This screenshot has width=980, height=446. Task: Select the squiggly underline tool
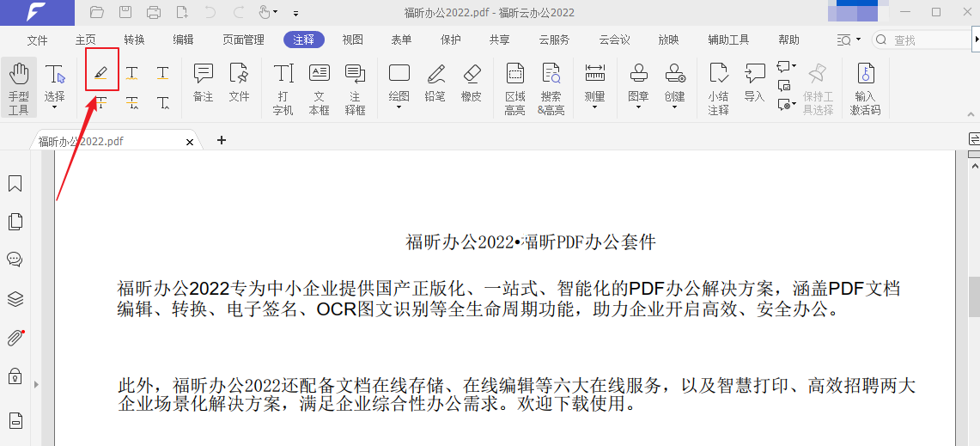coord(132,73)
